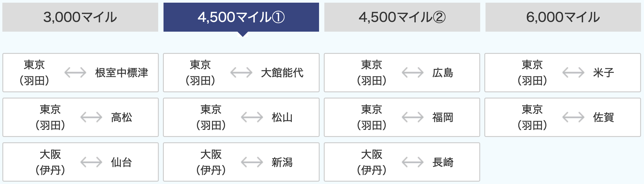Switch to the 6,000マイル tab
This screenshot has height=184, width=644.
coord(563,17)
